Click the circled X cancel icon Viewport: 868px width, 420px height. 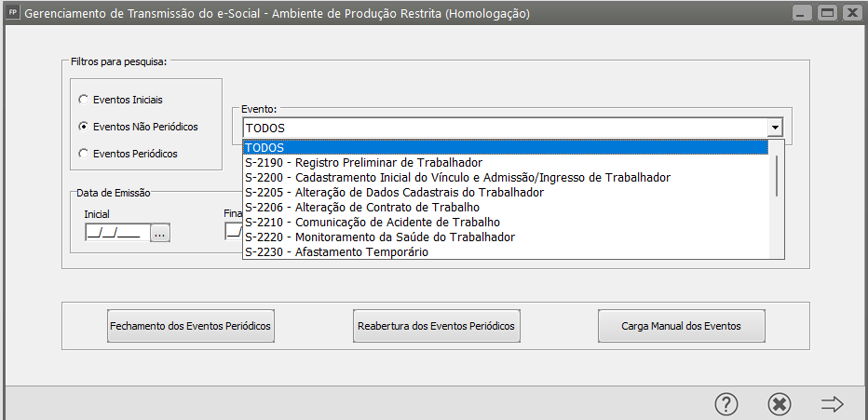[x=780, y=403]
